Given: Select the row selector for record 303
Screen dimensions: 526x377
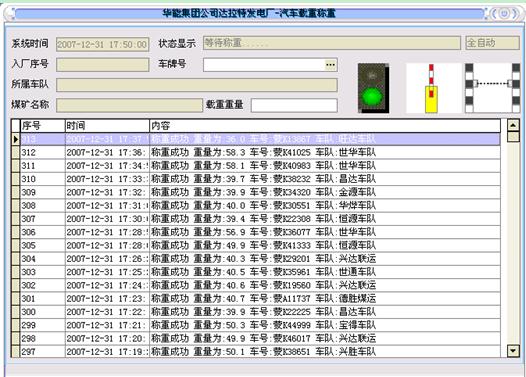Looking at the screenshot, I should pyautogui.click(x=16, y=272).
